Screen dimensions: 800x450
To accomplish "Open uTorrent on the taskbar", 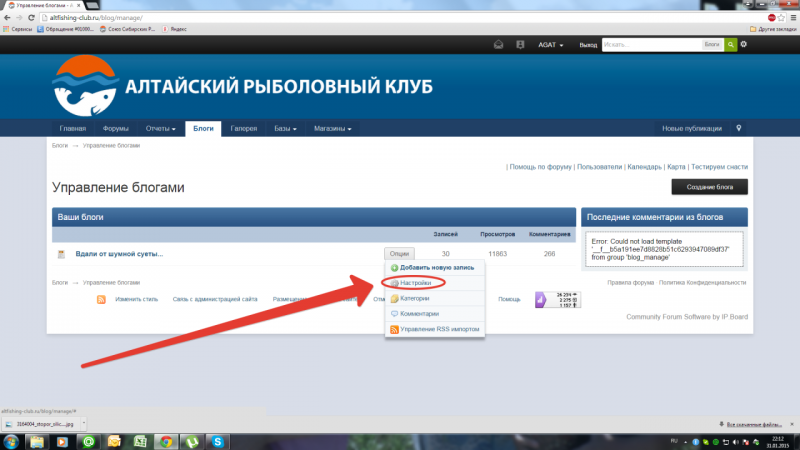I will (x=192, y=442).
